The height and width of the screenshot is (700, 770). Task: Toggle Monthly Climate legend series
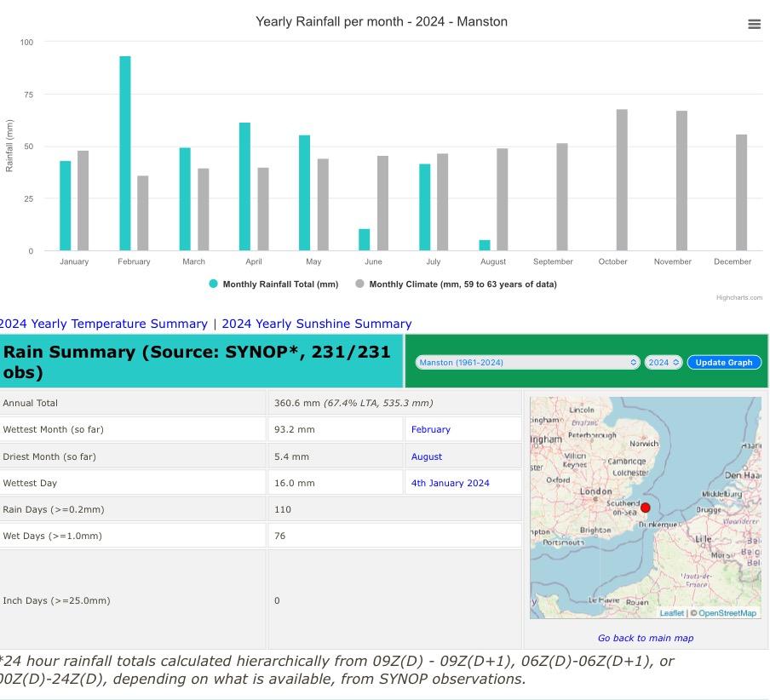(463, 284)
